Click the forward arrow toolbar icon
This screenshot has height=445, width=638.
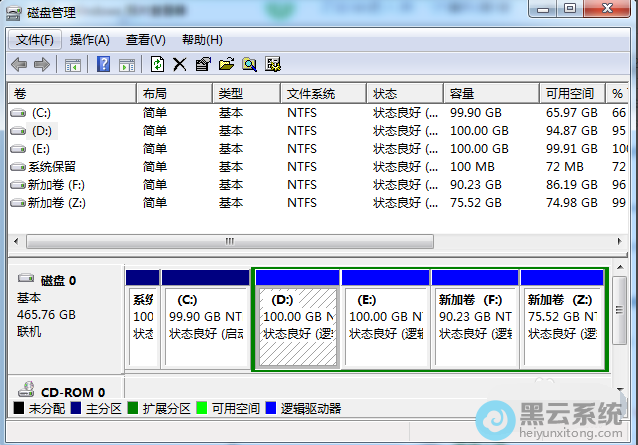(x=41, y=65)
